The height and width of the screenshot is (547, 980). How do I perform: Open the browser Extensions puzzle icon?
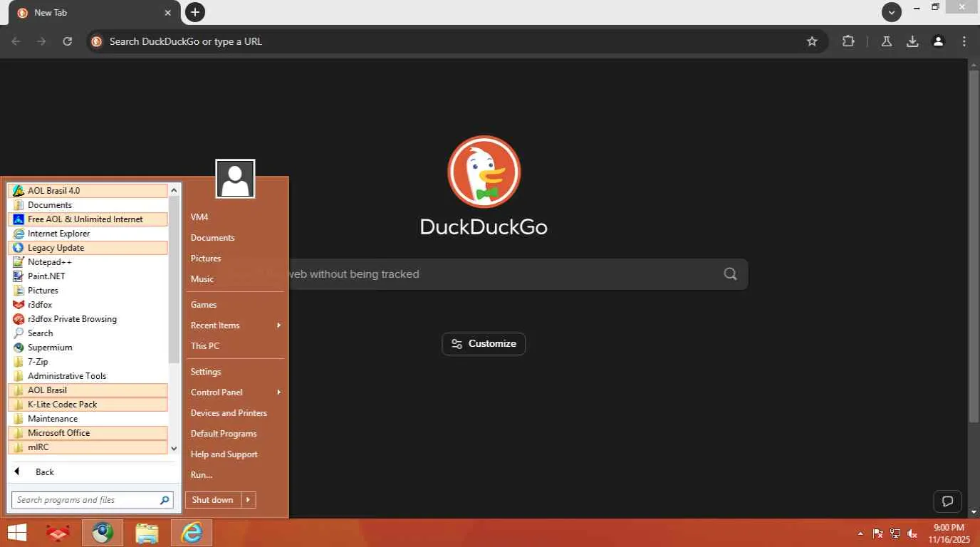click(x=848, y=41)
